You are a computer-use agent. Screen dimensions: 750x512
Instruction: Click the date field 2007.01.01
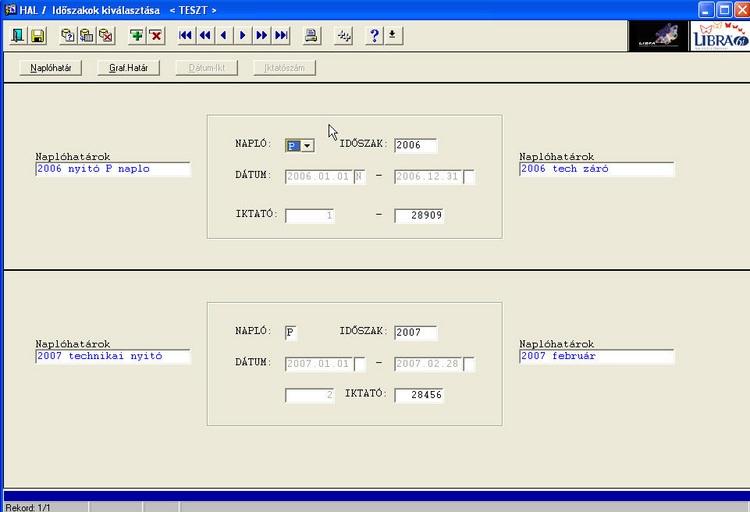[319, 364]
